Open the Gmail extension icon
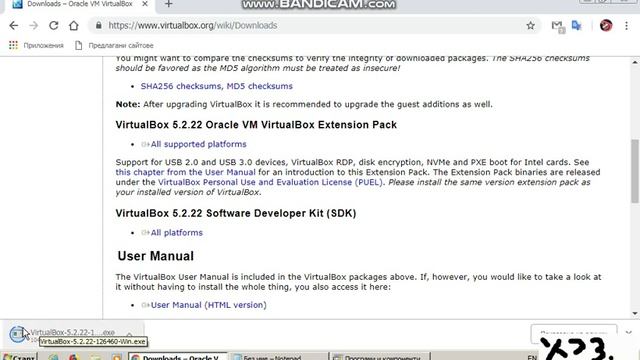Screen dimensions: 640x360 [558, 26]
